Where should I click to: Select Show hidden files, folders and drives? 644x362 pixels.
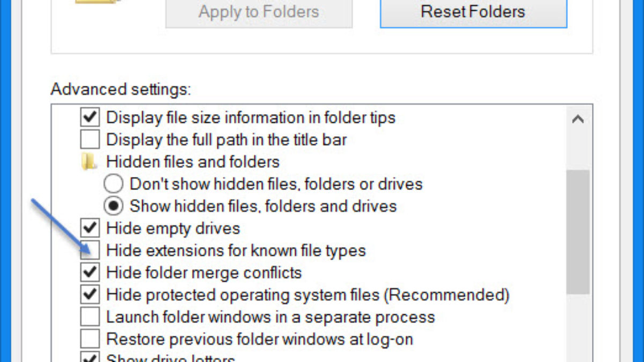pos(113,206)
